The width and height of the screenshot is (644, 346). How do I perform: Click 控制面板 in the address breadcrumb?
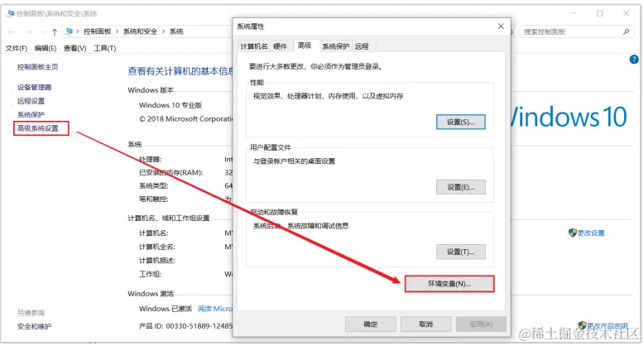98,31
